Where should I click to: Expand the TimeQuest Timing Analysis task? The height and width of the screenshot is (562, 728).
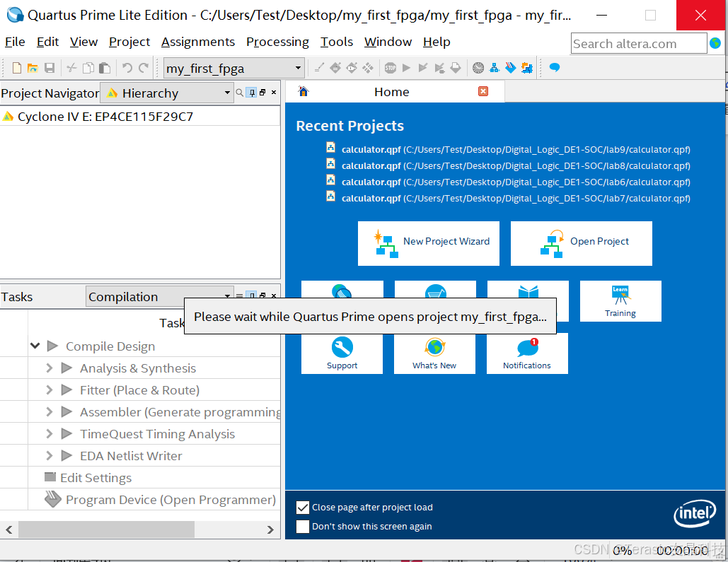pos(50,433)
